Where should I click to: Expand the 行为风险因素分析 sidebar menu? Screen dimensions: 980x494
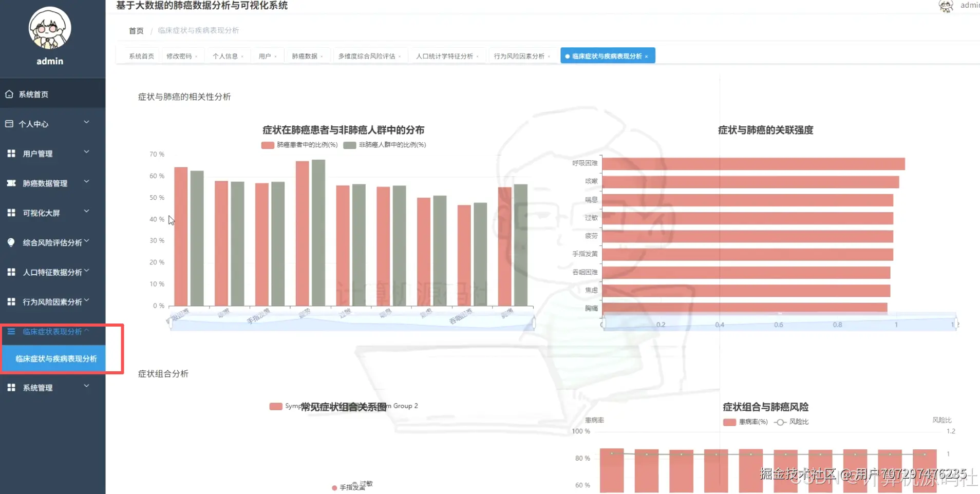[51, 301]
